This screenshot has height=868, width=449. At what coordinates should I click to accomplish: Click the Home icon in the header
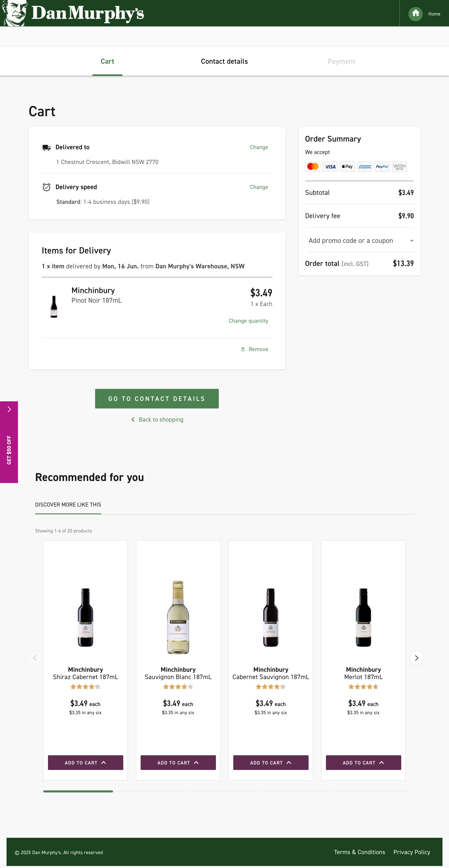click(x=415, y=13)
